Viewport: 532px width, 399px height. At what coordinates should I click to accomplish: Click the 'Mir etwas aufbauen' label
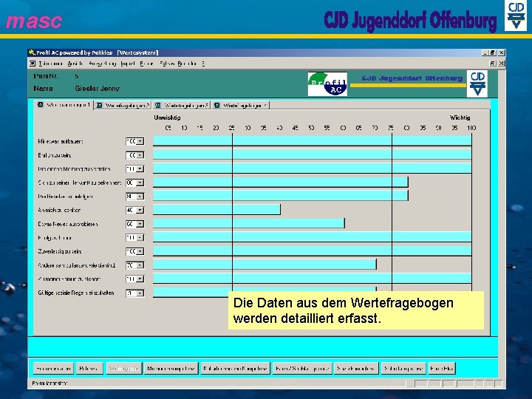[x=61, y=141]
